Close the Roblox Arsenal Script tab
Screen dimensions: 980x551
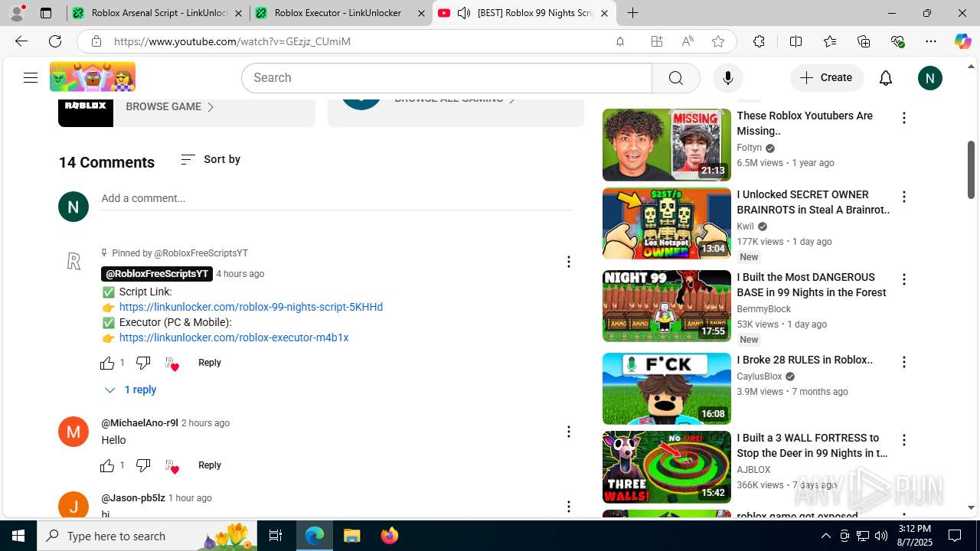pyautogui.click(x=238, y=13)
